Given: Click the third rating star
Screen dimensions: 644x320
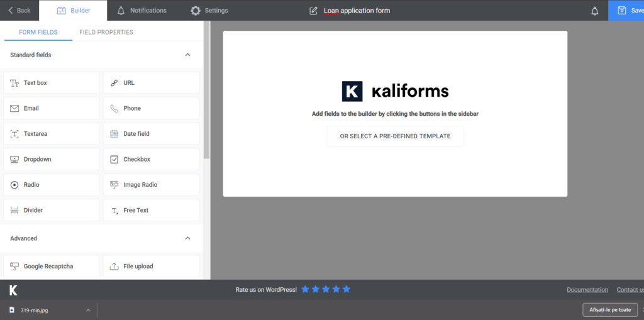Looking at the screenshot, I should (x=326, y=289).
